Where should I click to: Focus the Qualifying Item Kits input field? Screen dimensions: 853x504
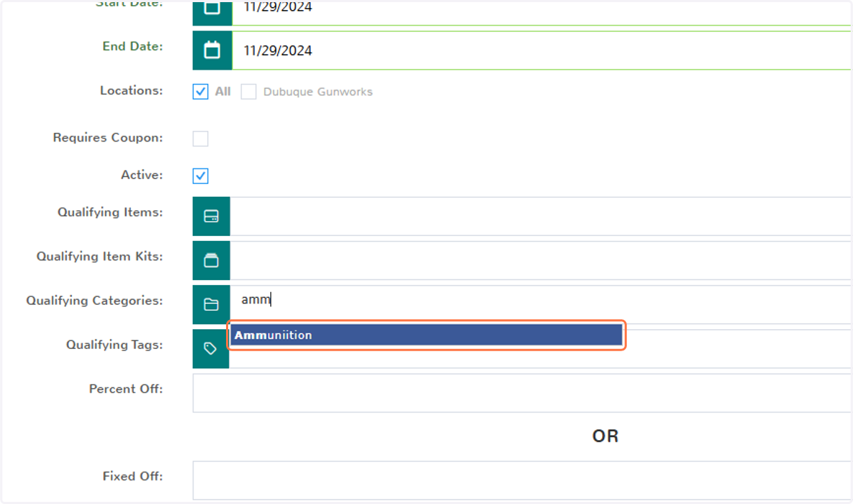coord(541,260)
